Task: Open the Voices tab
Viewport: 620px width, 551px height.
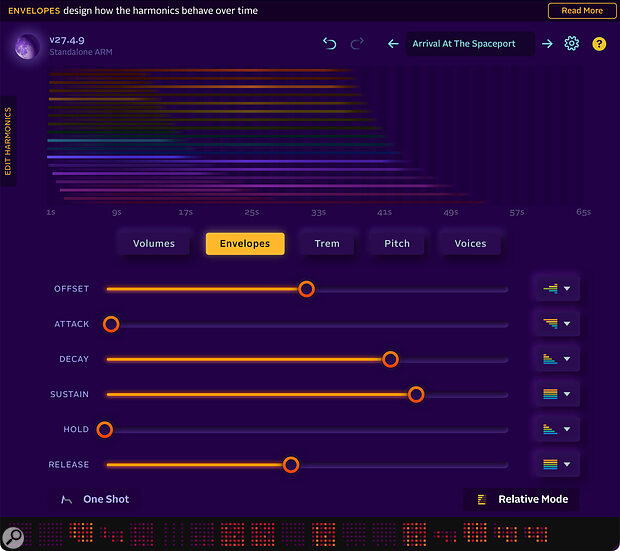Action: 470,244
